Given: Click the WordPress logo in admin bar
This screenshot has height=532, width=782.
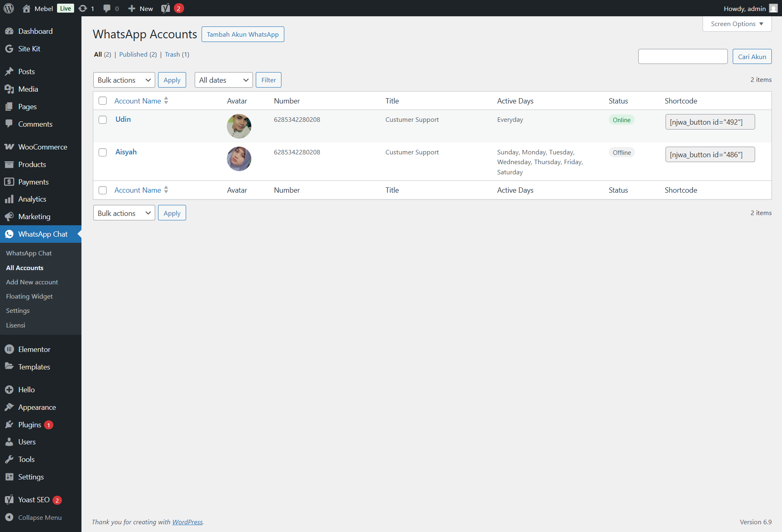Looking at the screenshot, I should 8,8.
